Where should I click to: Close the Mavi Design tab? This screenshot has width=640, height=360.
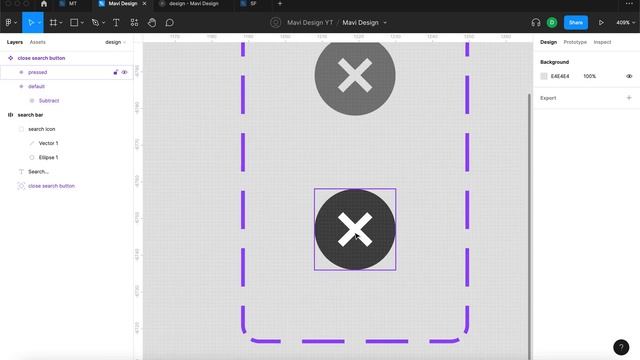tap(144, 4)
